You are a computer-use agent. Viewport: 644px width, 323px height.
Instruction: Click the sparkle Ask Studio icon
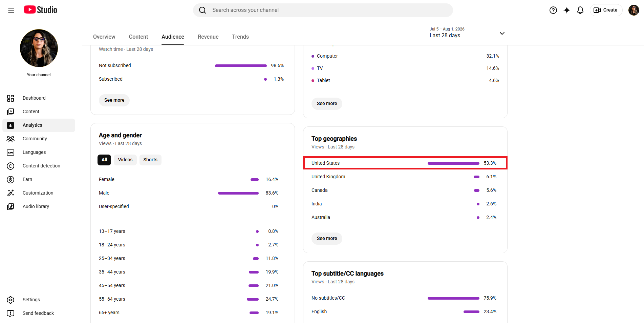click(567, 10)
